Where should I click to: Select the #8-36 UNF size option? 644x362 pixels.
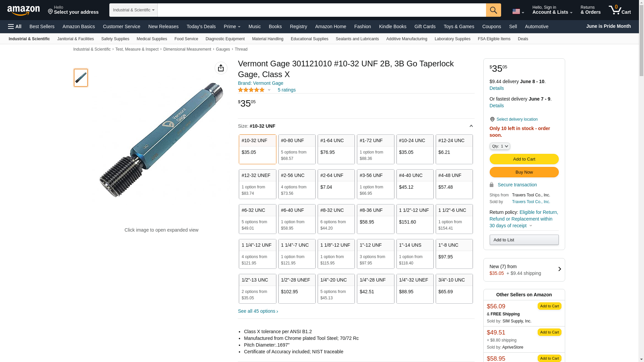click(375, 219)
